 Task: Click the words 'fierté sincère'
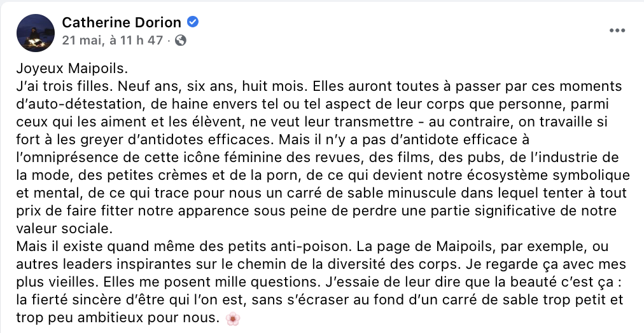(x=69, y=299)
